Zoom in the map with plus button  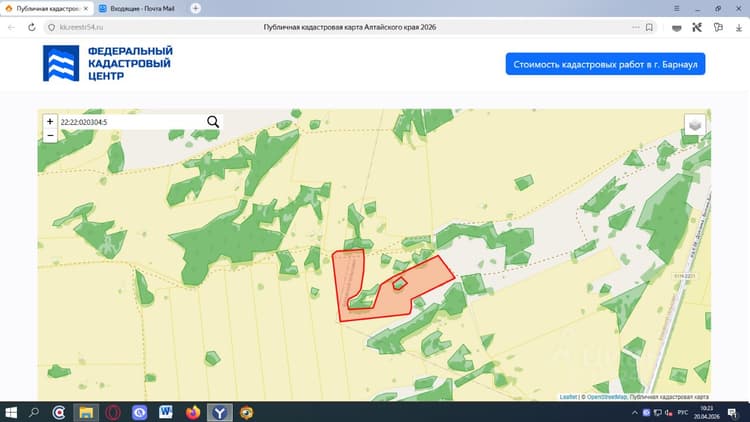pyautogui.click(x=50, y=122)
